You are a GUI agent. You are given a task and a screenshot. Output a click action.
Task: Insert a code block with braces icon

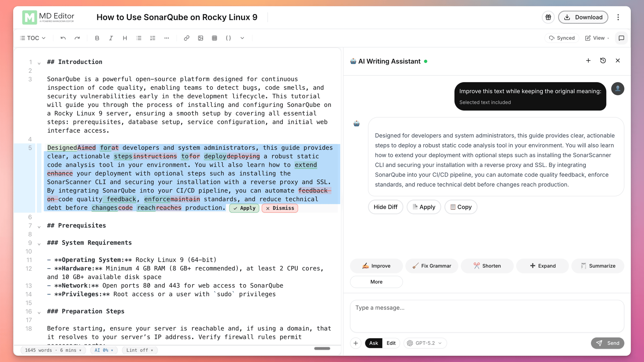coord(228,38)
